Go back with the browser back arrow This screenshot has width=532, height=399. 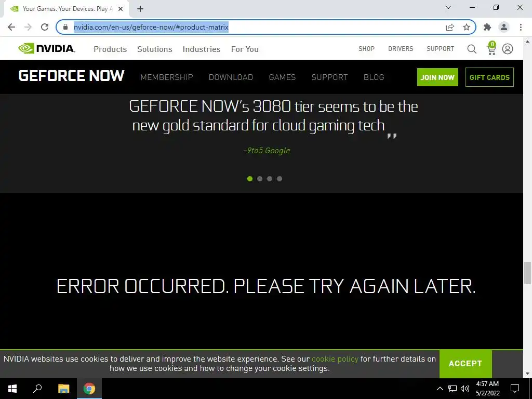click(x=11, y=27)
